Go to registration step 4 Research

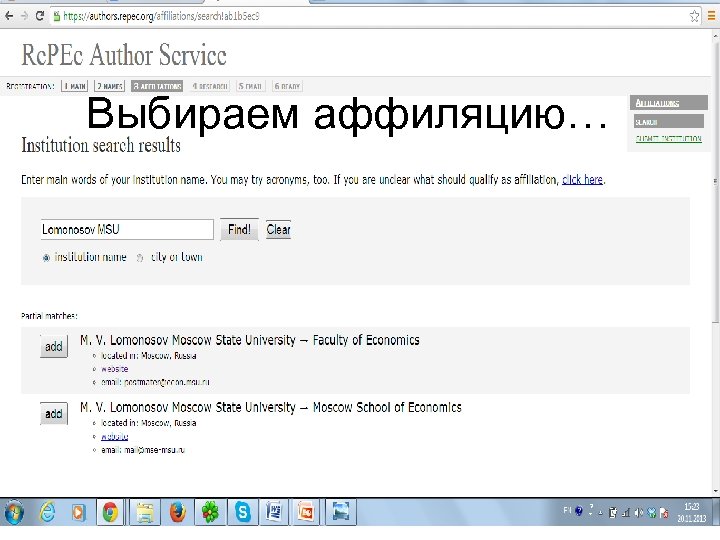tap(210, 86)
